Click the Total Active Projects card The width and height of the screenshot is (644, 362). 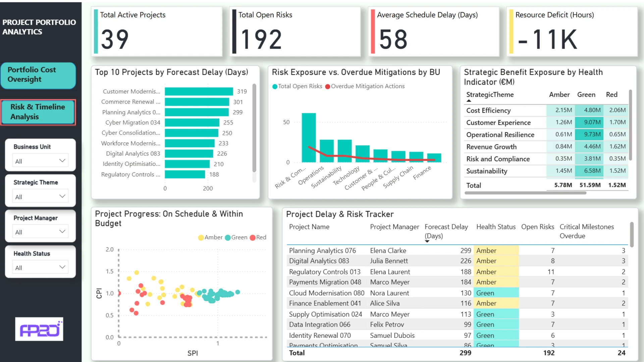coord(157,32)
